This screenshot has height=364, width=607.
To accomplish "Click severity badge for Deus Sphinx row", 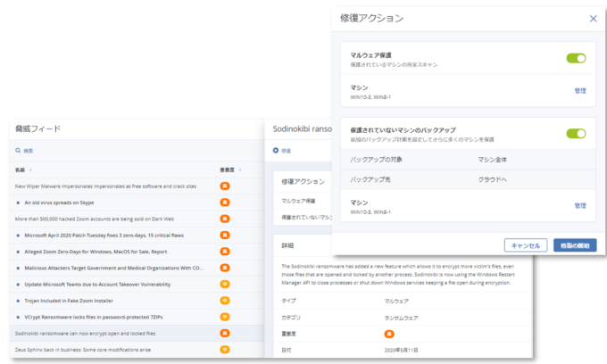I will pyautogui.click(x=225, y=348).
